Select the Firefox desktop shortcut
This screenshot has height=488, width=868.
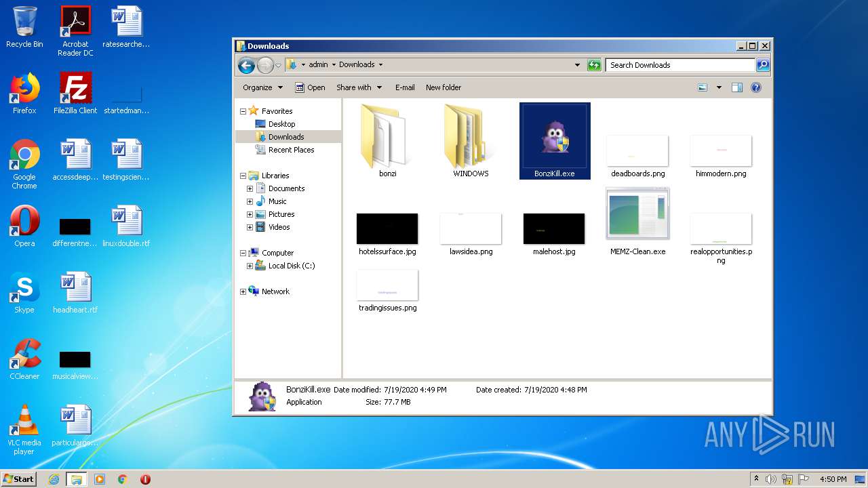pyautogui.click(x=24, y=94)
